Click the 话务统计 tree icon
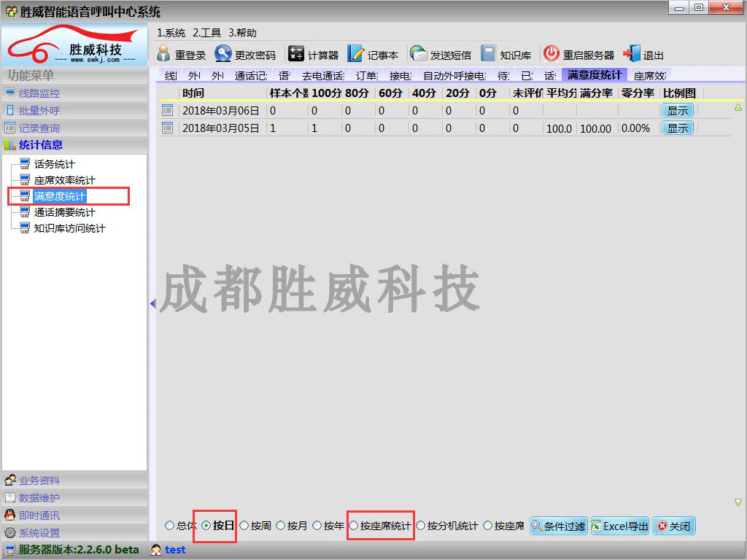Viewport: 747px width, 560px height. coord(25,164)
